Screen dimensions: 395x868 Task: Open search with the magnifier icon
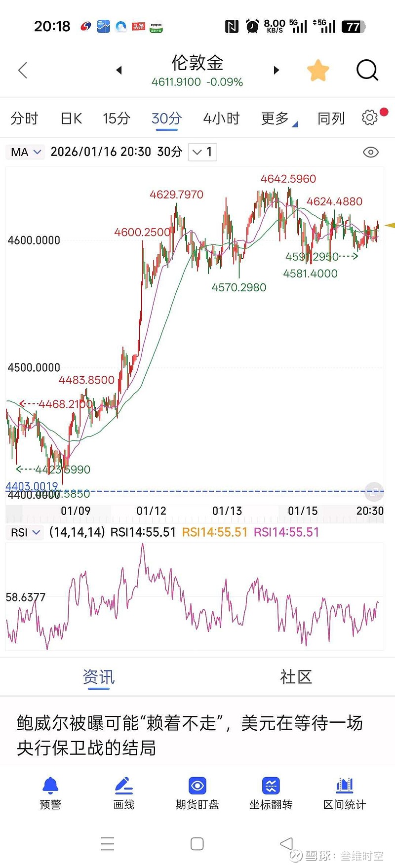367,70
